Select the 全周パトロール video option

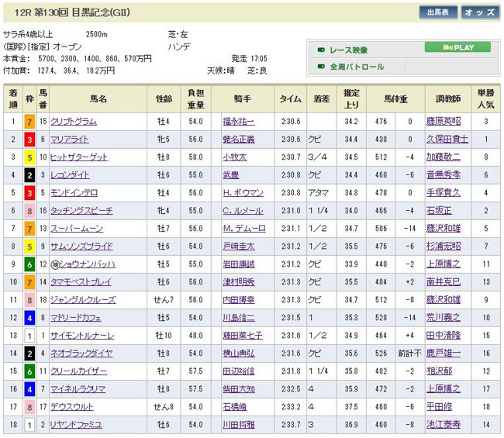pyautogui.click(x=357, y=67)
